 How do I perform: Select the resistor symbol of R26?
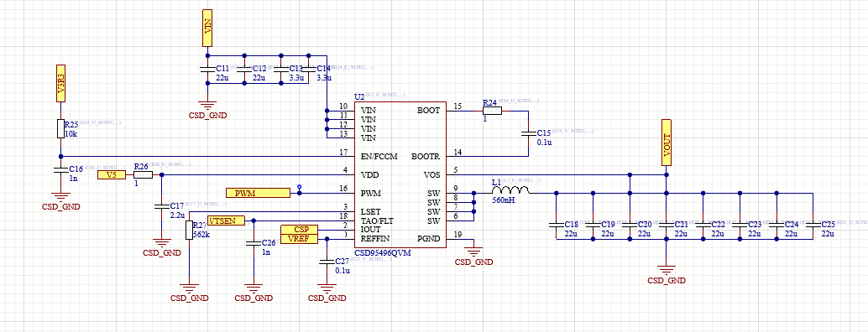(143, 174)
